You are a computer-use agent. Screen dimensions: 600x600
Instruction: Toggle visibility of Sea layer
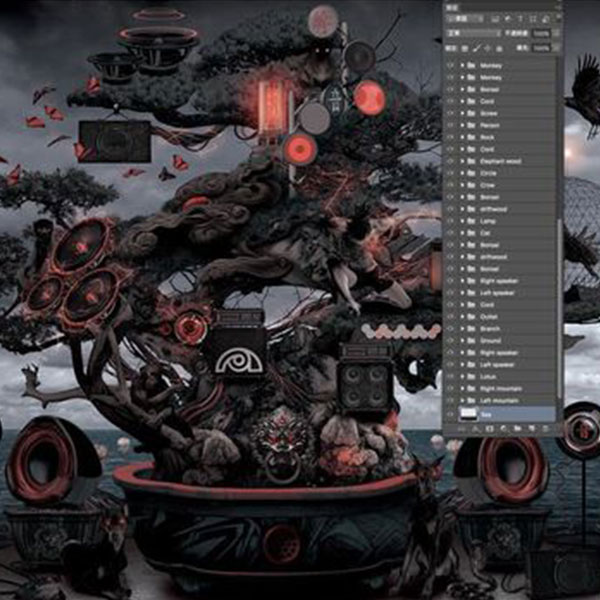pyautogui.click(x=450, y=414)
